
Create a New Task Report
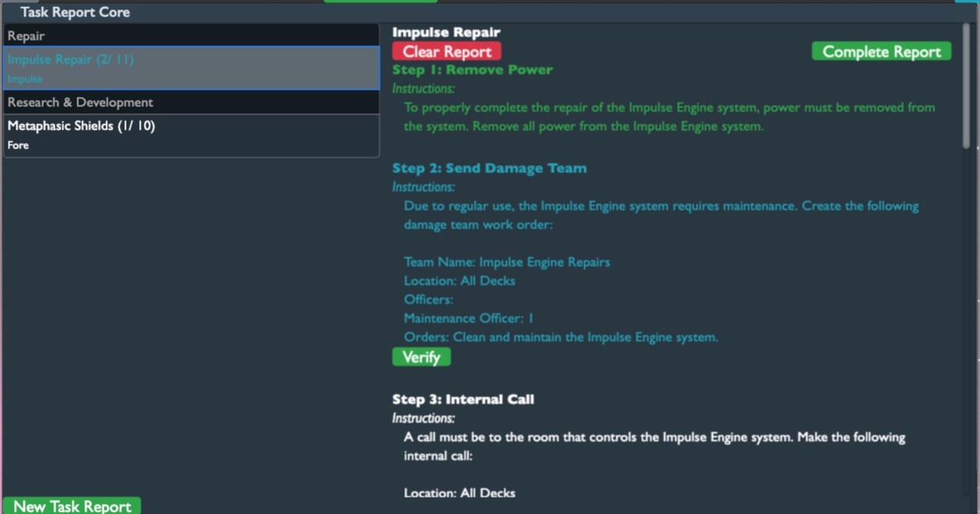72,505
